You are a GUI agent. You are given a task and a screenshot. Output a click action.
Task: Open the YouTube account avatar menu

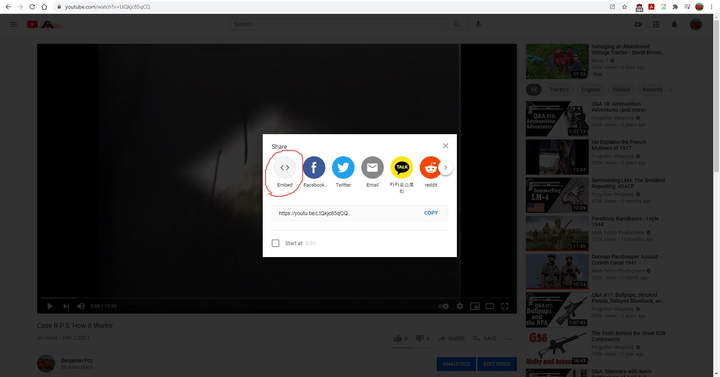point(696,24)
